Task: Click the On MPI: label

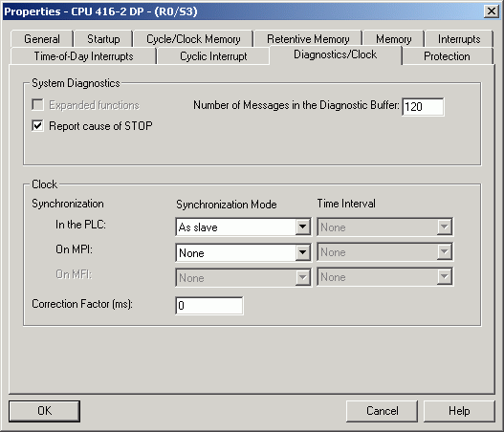Action: click(x=74, y=249)
